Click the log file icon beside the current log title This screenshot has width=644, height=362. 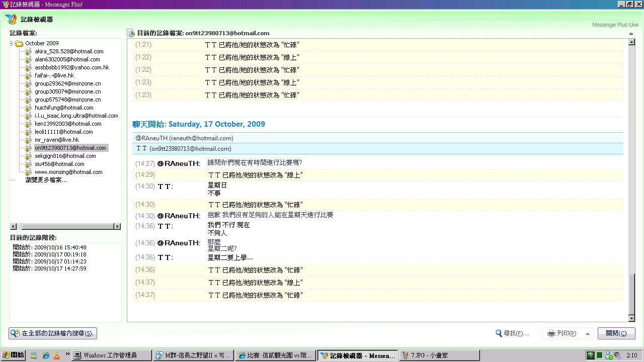(131, 33)
